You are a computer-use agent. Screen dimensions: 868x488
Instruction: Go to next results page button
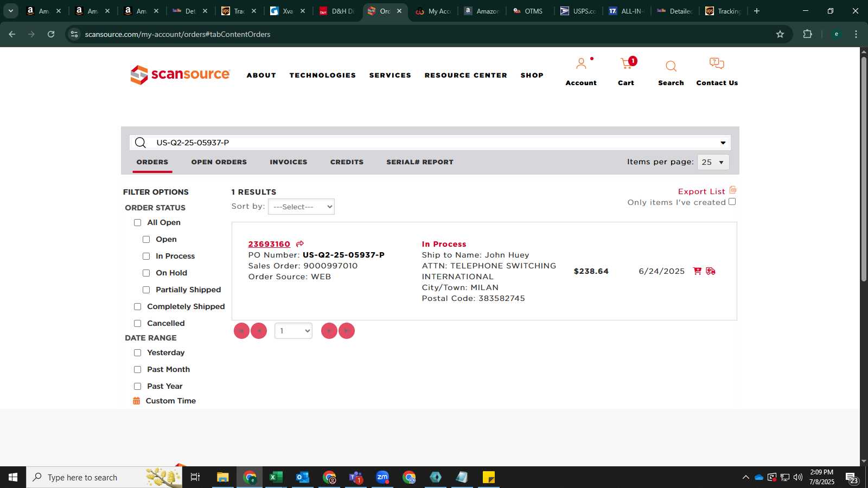329,331
